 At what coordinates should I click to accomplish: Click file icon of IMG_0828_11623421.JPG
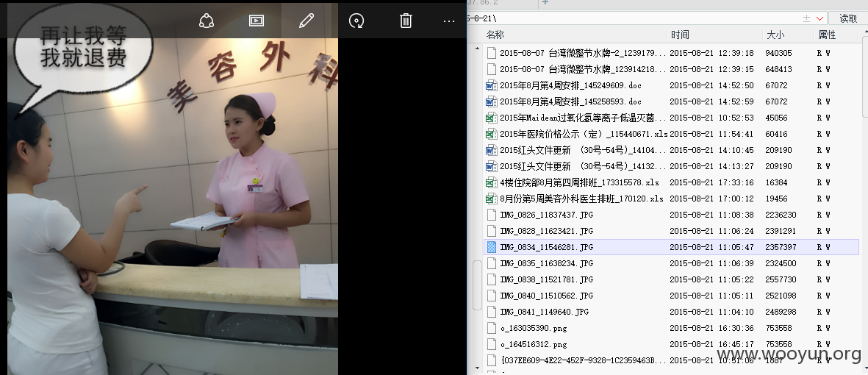[x=491, y=230]
